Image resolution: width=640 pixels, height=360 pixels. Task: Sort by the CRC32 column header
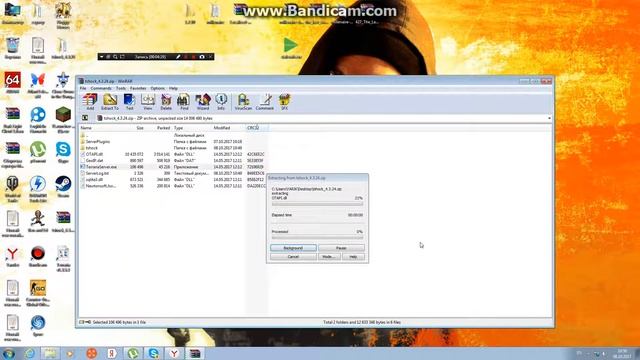click(x=256, y=128)
